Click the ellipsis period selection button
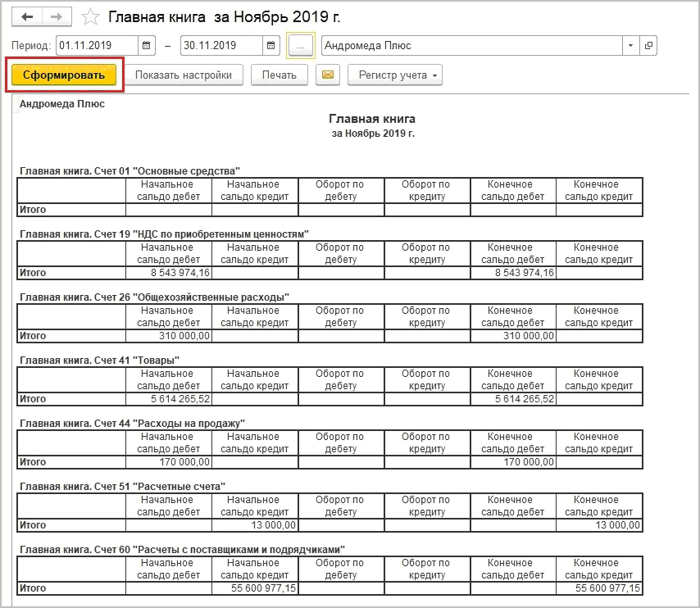 tap(300, 46)
